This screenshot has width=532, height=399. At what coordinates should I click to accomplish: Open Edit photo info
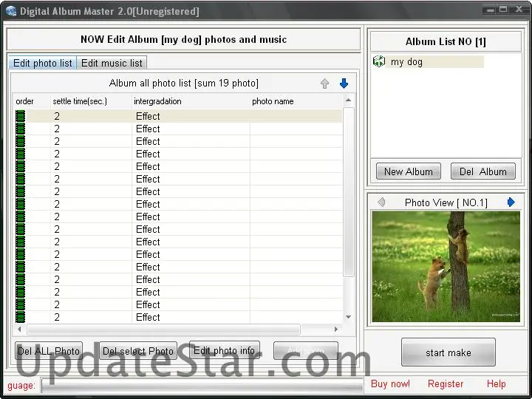pyautogui.click(x=225, y=350)
